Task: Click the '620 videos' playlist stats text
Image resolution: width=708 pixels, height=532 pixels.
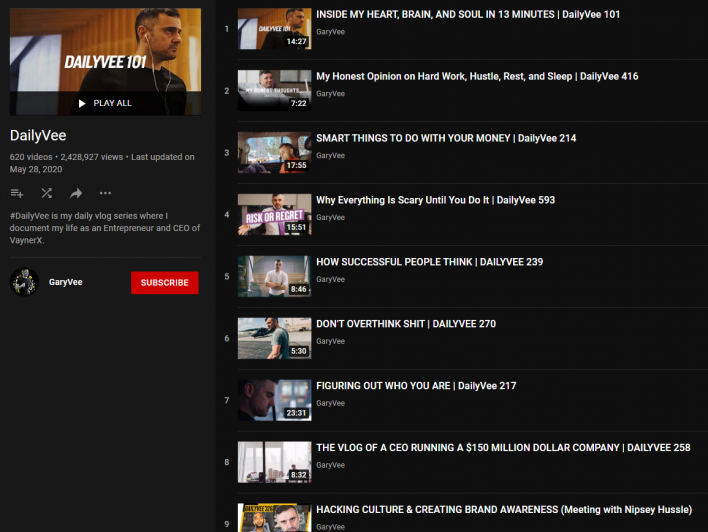Action: pos(31,157)
